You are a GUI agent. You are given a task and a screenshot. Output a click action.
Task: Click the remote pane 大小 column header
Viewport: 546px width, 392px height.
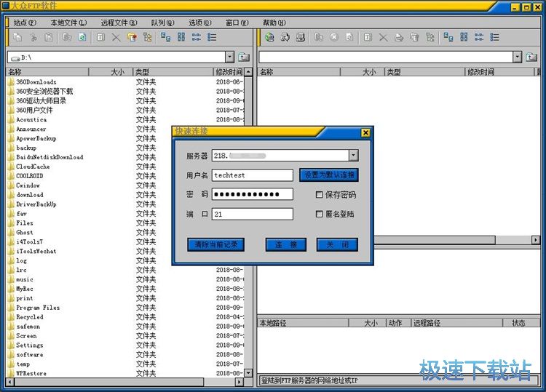tap(363, 72)
